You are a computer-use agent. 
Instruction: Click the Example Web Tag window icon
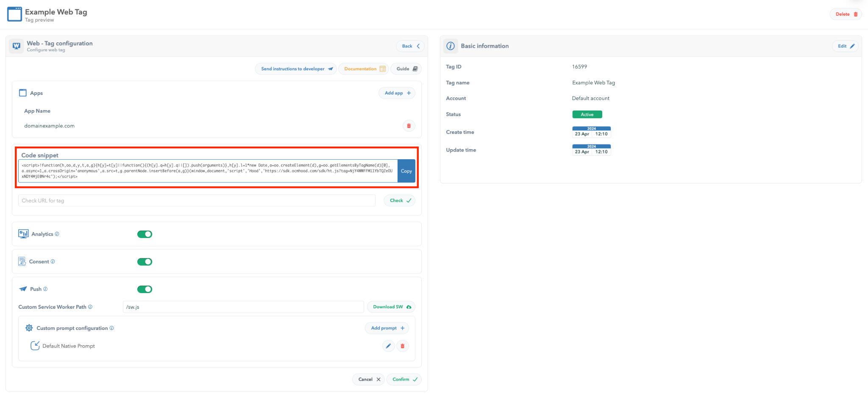14,14
